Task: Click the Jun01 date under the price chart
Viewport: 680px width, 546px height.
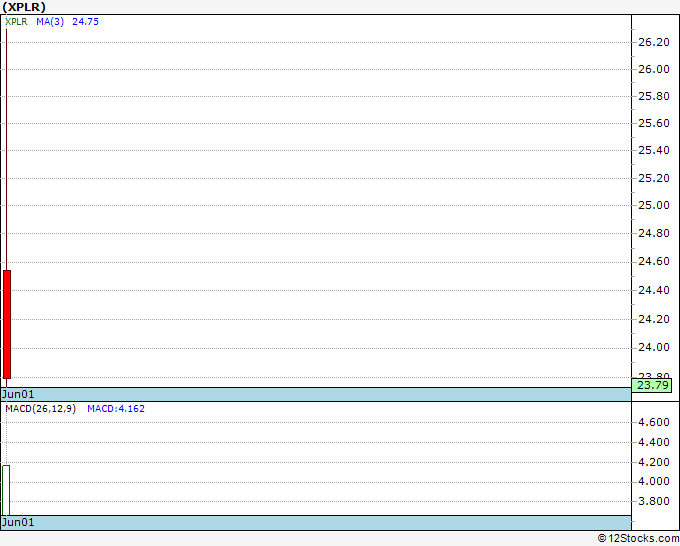Action: pyautogui.click(x=18, y=394)
